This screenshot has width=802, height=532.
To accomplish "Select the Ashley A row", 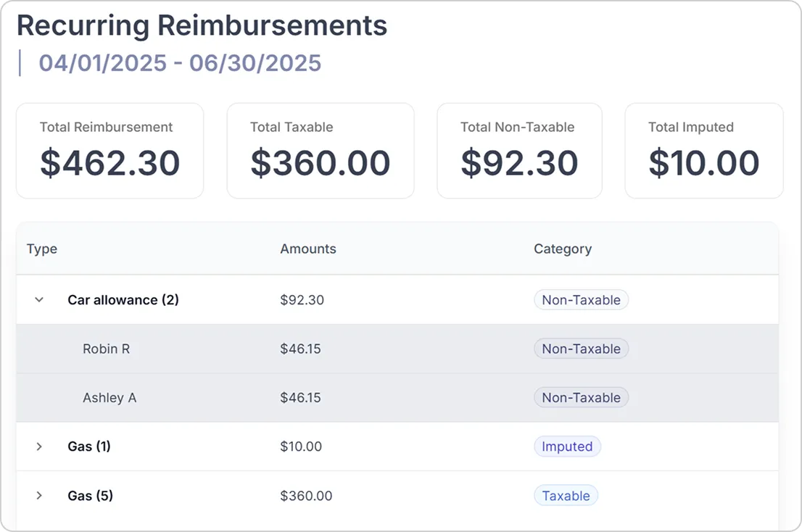I will [109, 397].
